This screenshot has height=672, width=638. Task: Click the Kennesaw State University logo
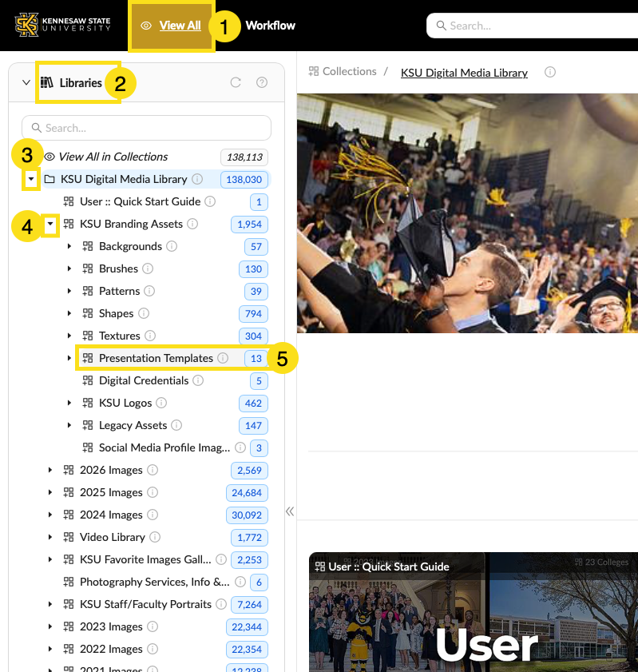click(63, 25)
